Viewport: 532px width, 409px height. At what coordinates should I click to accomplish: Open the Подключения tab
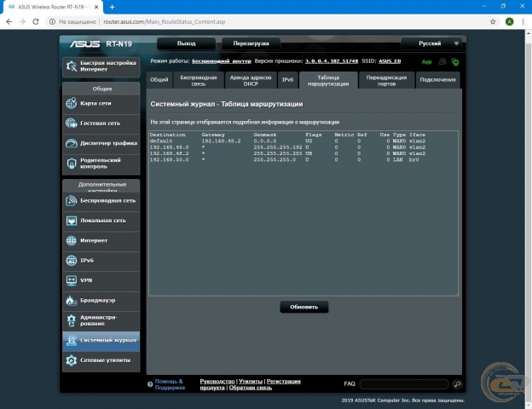click(x=437, y=80)
